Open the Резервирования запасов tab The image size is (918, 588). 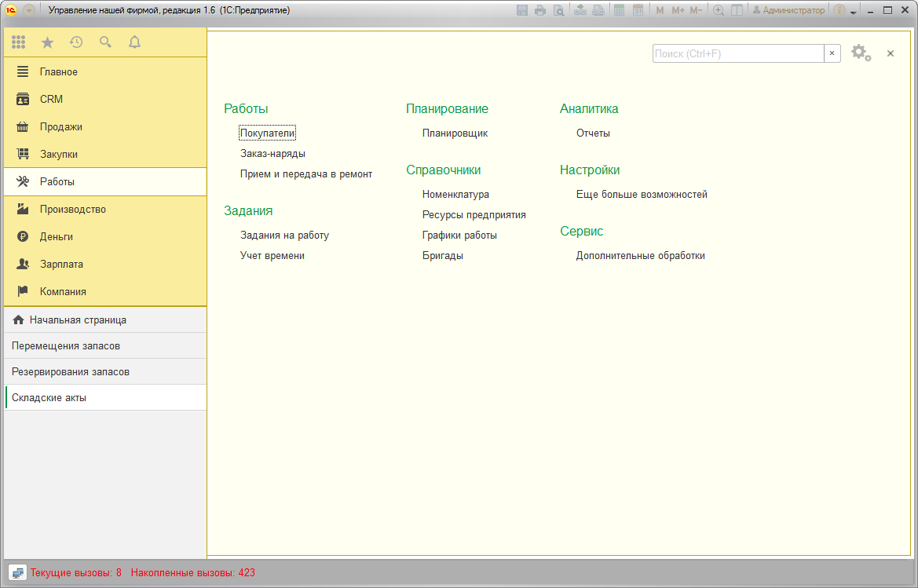[x=105, y=371]
